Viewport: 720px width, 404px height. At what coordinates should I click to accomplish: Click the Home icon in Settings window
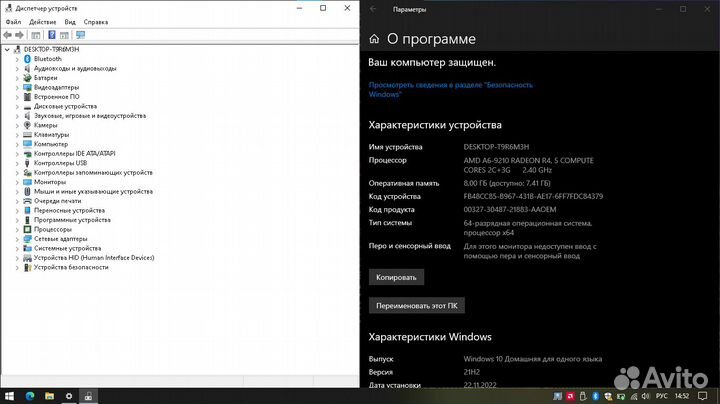[x=374, y=39]
